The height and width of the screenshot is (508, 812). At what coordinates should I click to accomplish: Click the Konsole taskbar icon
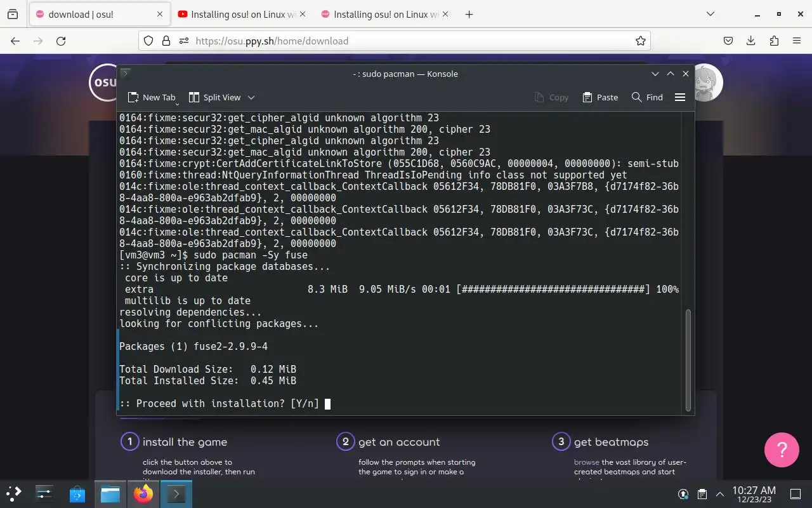click(x=176, y=493)
